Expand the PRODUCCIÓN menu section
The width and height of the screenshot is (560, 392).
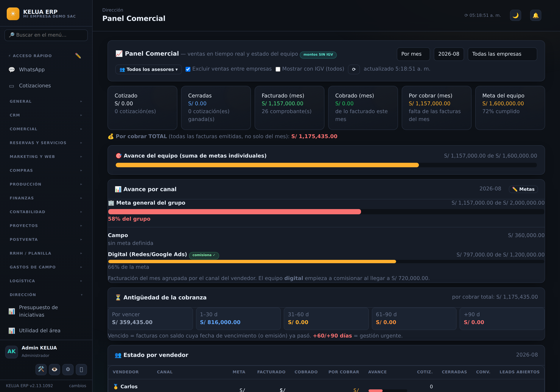coord(46,184)
